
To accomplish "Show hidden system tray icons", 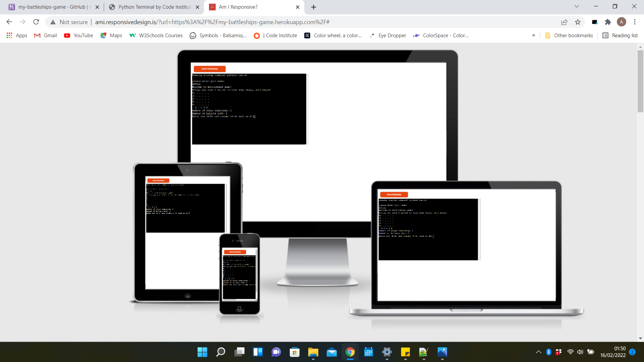I will click(x=538, y=352).
